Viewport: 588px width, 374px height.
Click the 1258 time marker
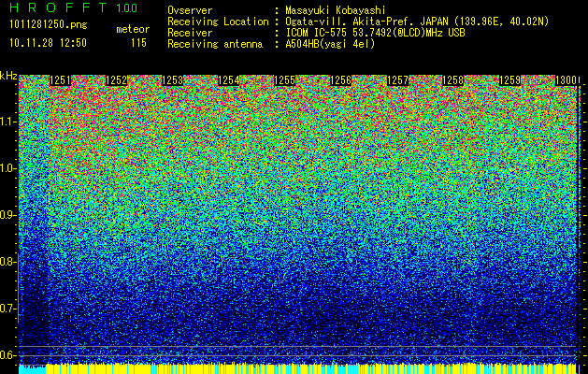pos(453,80)
